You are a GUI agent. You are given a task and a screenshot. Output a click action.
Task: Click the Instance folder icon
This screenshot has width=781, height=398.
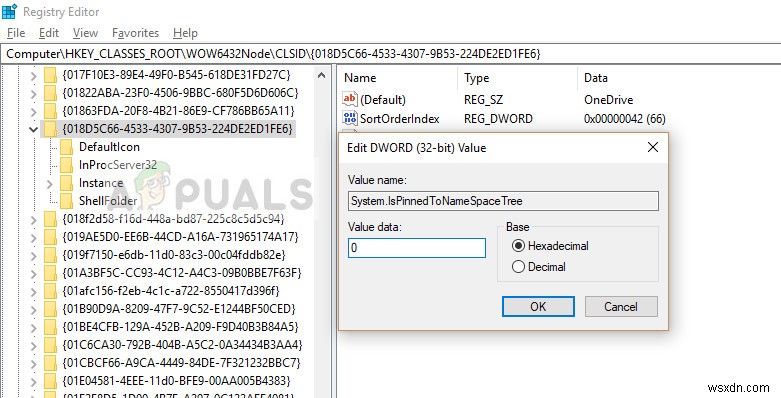click(66, 183)
